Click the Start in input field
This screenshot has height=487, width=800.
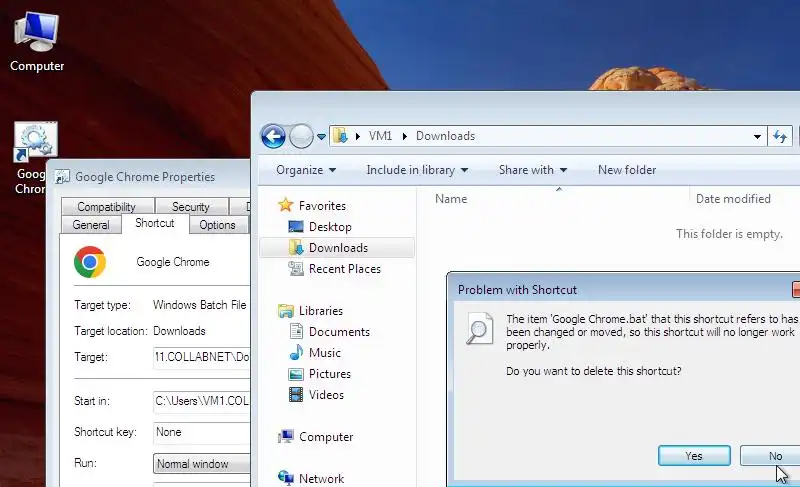coord(202,401)
